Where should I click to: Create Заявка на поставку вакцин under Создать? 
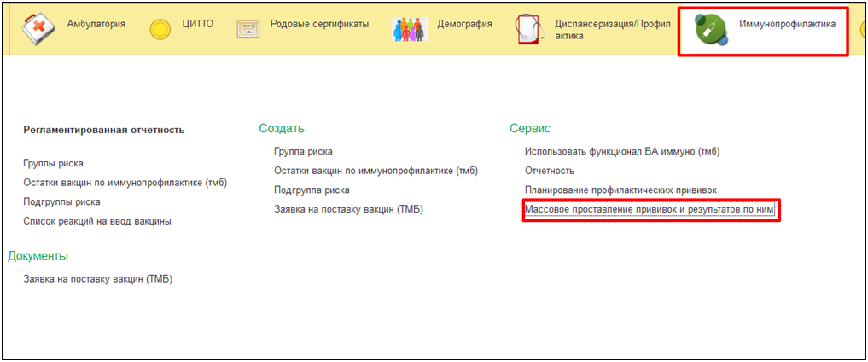point(348,209)
